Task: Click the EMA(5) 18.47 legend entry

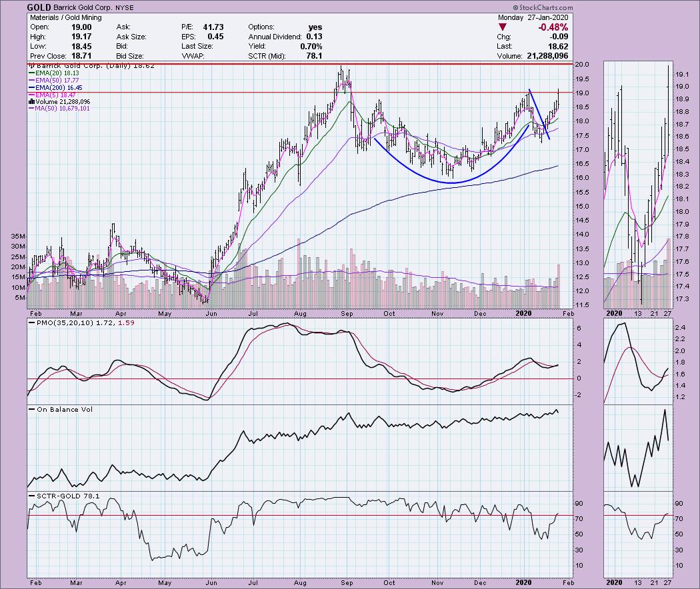Action: pyautogui.click(x=52, y=95)
